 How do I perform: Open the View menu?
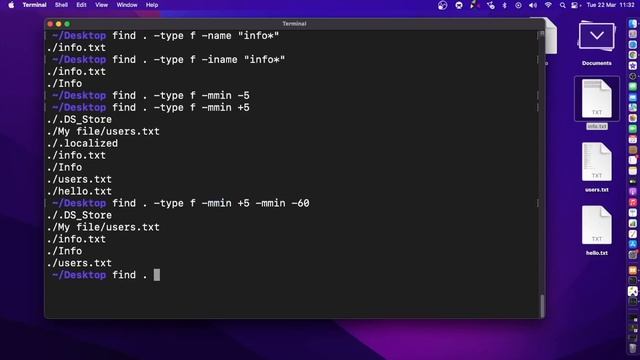[x=101, y=5]
